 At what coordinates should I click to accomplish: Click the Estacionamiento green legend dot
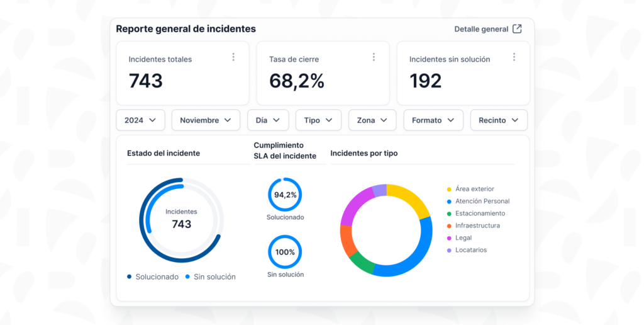(449, 214)
